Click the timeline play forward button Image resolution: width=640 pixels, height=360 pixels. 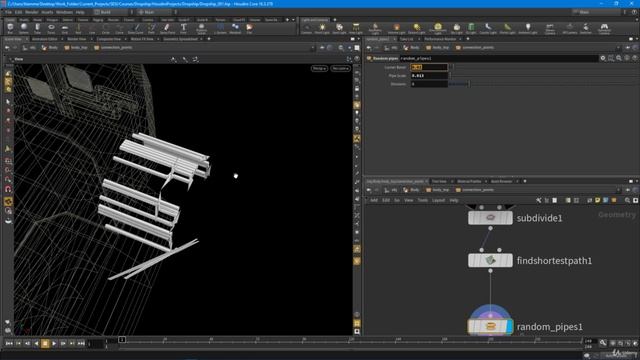coord(54,344)
